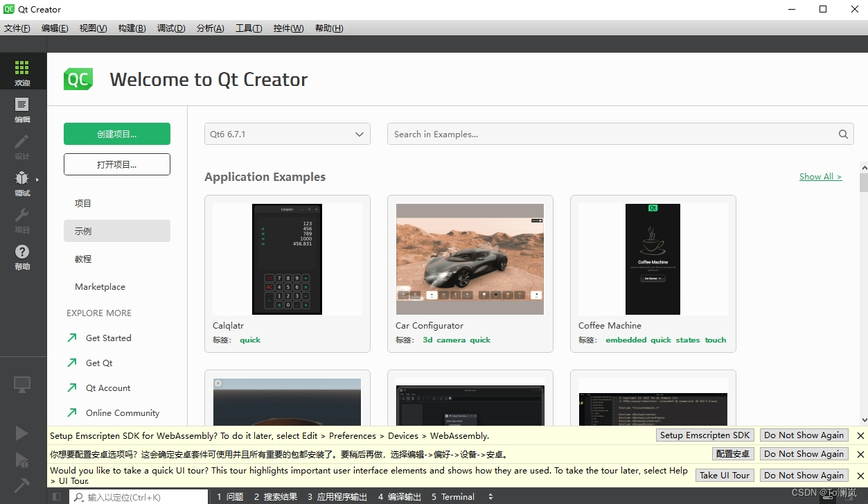Click Do Not Show Again for UI tour
Viewport: 868px width, 504px height.
(804, 476)
